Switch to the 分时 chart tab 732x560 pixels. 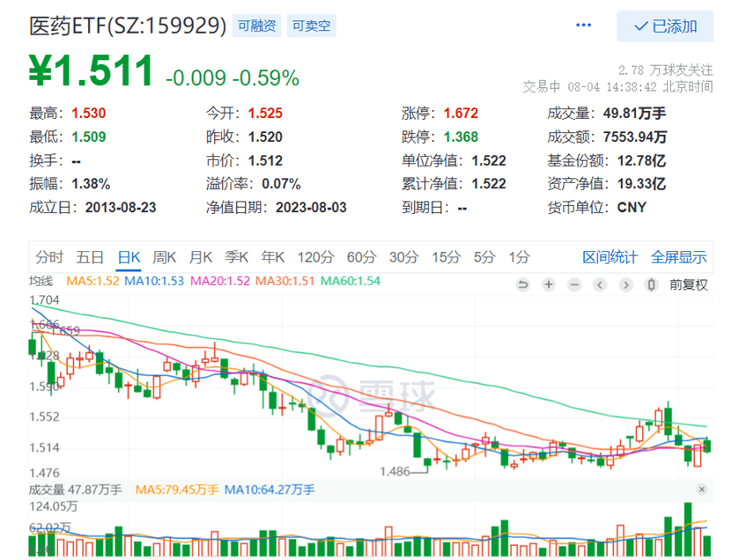click(49, 257)
